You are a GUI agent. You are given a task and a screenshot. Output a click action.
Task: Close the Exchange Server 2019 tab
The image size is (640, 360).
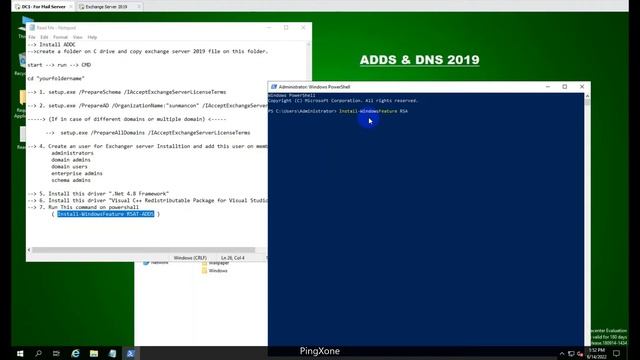coord(139,7)
